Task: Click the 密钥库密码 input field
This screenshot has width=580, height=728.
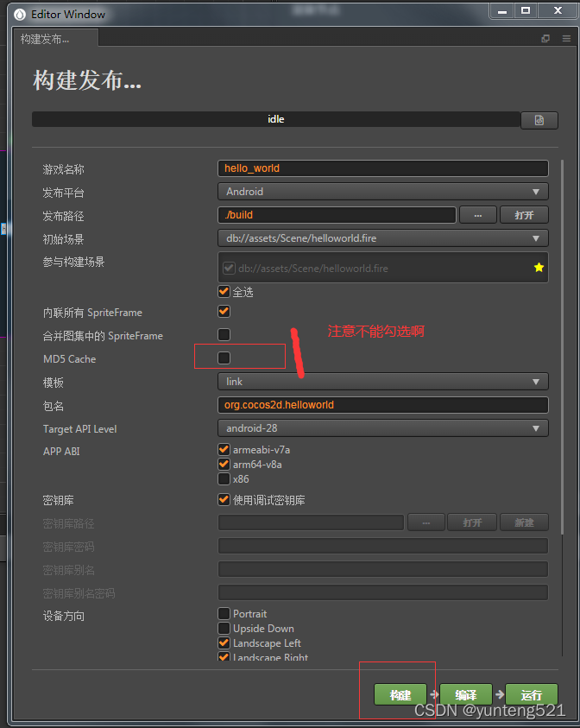Action: coord(383,546)
